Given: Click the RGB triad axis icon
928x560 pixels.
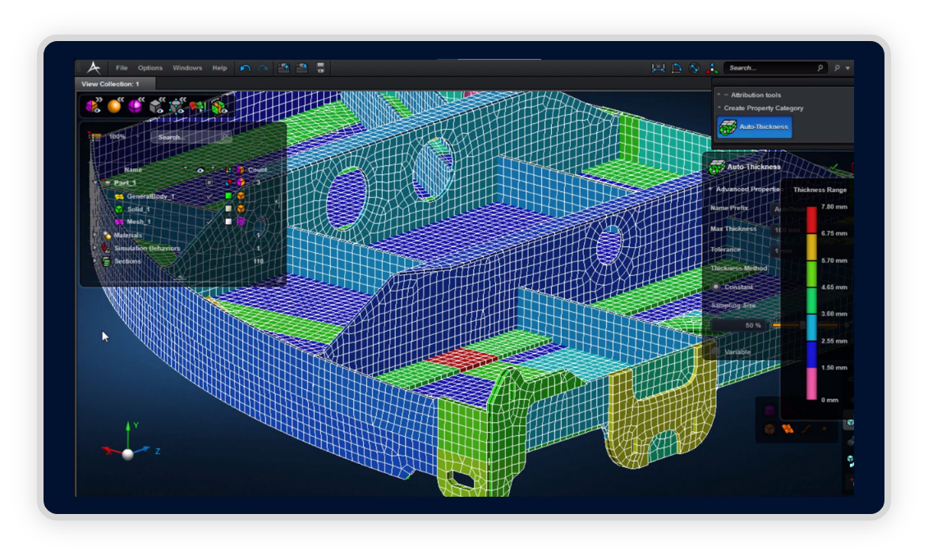Looking at the screenshot, I should [712, 68].
